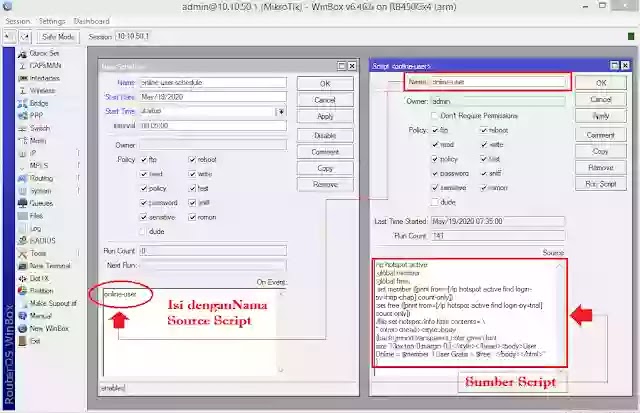The height and width of the screenshot is (413, 640).
Task: Click Run Script button
Action: coord(600,184)
